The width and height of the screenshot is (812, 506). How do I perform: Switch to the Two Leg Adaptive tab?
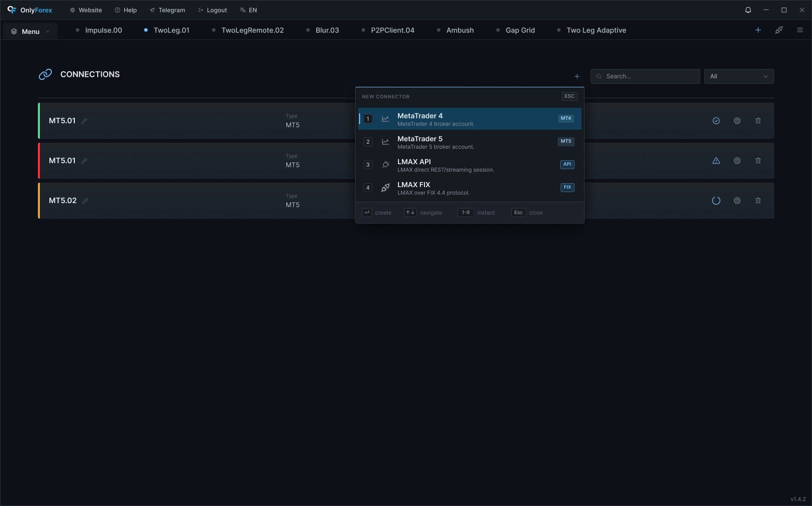592,30
